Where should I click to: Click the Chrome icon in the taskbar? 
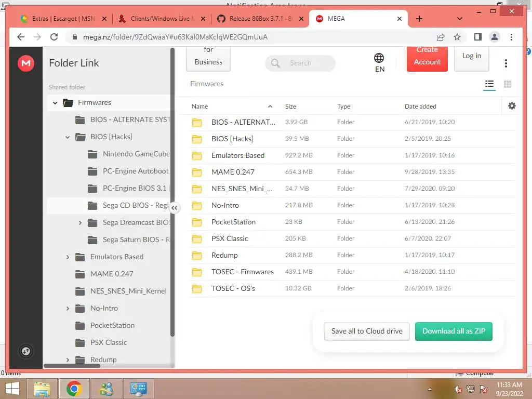tap(74, 389)
